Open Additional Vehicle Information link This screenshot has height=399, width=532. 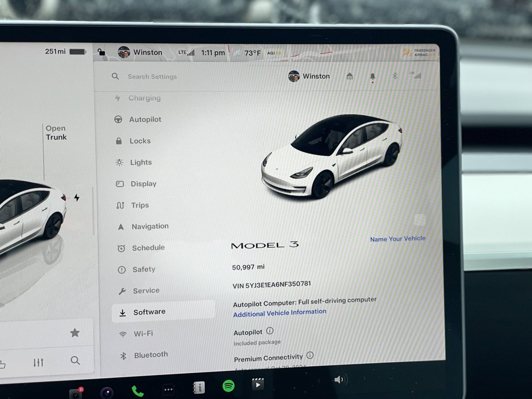280,313
